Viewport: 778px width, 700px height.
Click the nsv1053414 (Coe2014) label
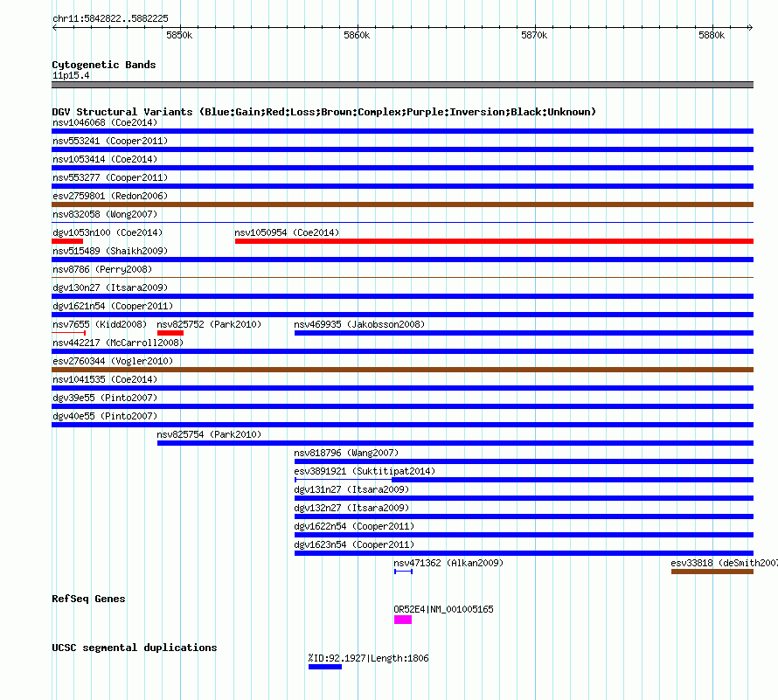point(105,159)
